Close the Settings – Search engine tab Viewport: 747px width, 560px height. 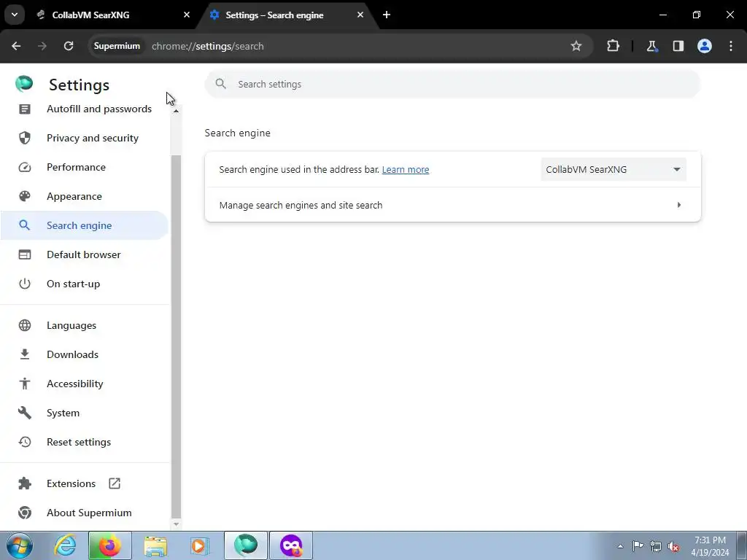pyautogui.click(x=360, y=15)
